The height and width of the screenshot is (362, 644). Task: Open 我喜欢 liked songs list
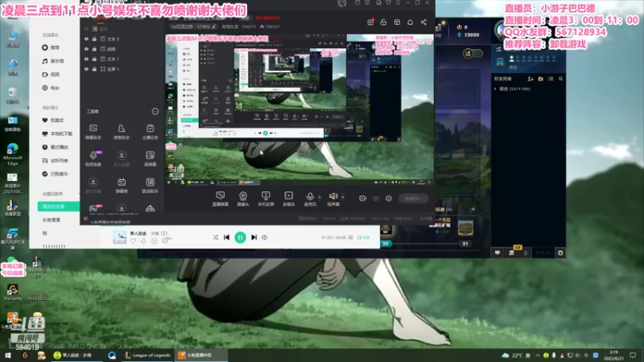coord(53,120)
